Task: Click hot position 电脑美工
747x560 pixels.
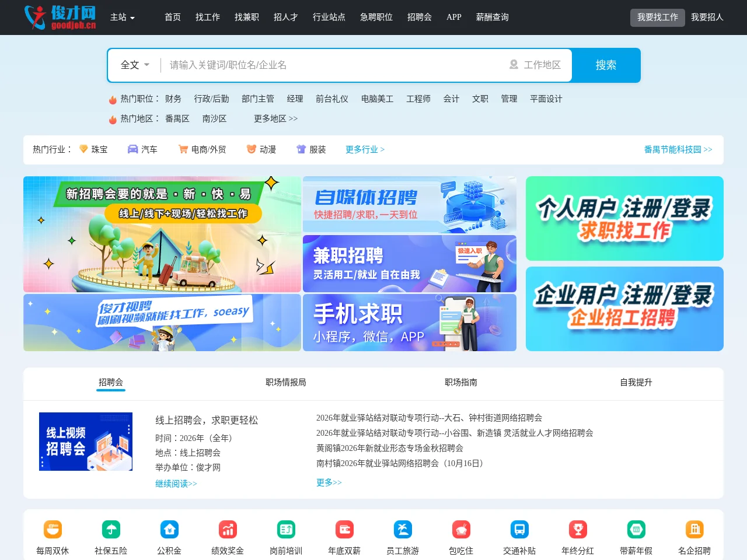Action: coord(378,99)
